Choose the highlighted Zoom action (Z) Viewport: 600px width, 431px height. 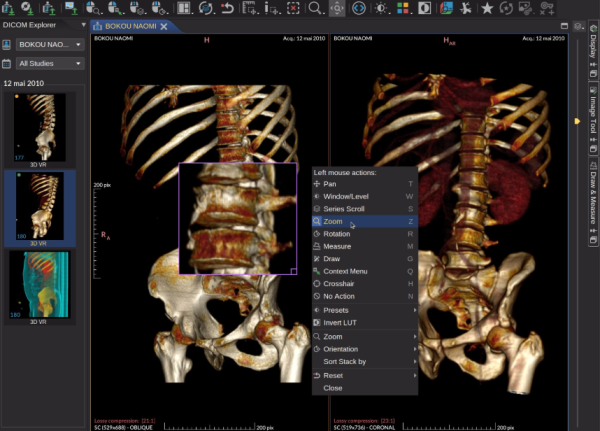[x=365, y=221]
